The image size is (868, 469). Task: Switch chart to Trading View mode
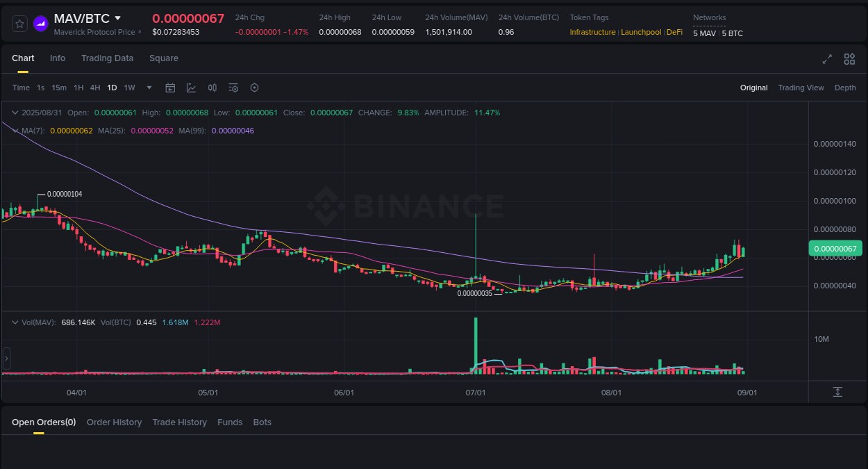click(801, 88)
